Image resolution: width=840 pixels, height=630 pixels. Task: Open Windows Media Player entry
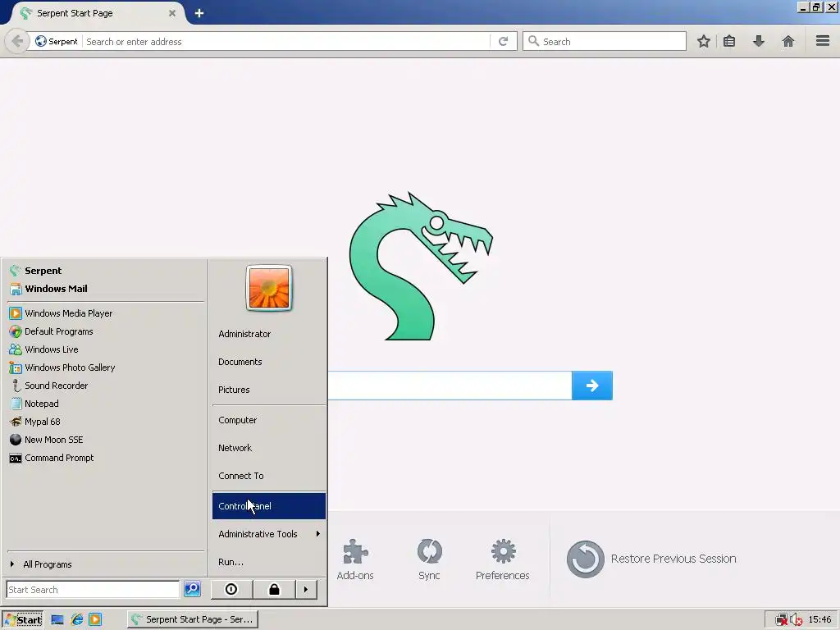click(x=105, y=313)
